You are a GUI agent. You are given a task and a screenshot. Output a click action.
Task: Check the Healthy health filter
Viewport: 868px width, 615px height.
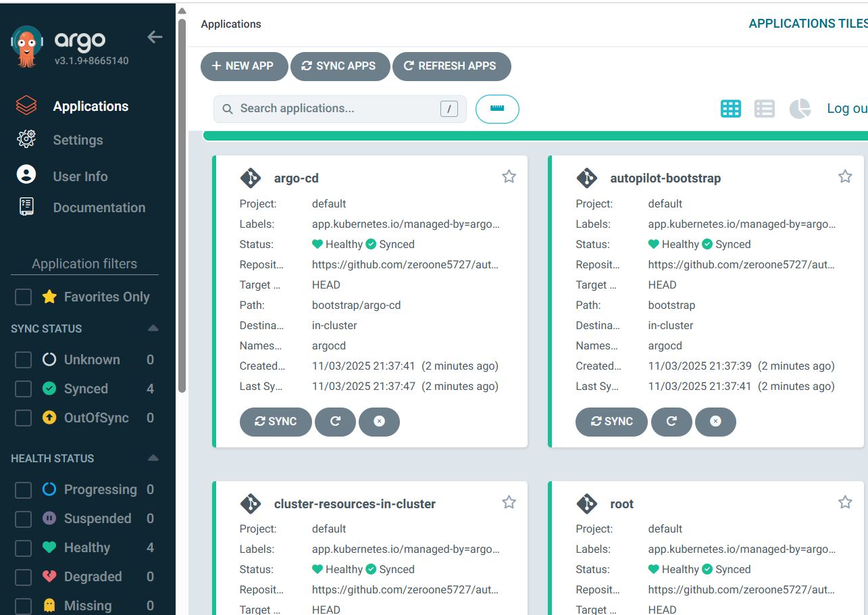pos(23,547)
